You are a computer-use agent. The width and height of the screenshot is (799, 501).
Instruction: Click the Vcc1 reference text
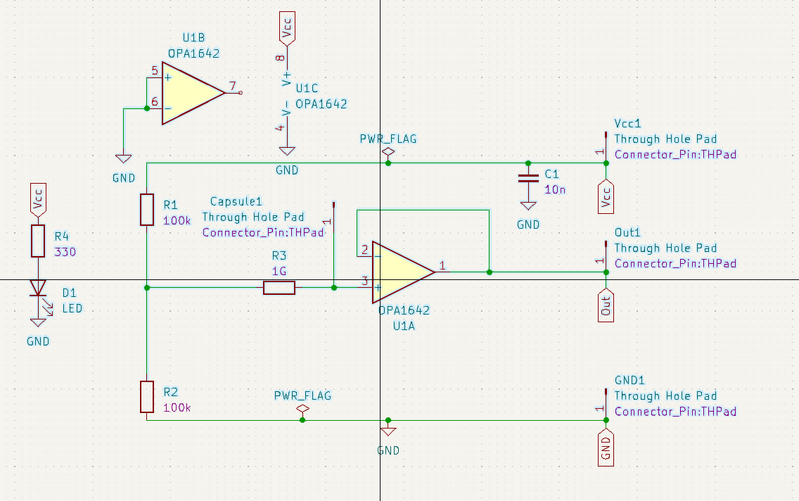coord(627,124)
